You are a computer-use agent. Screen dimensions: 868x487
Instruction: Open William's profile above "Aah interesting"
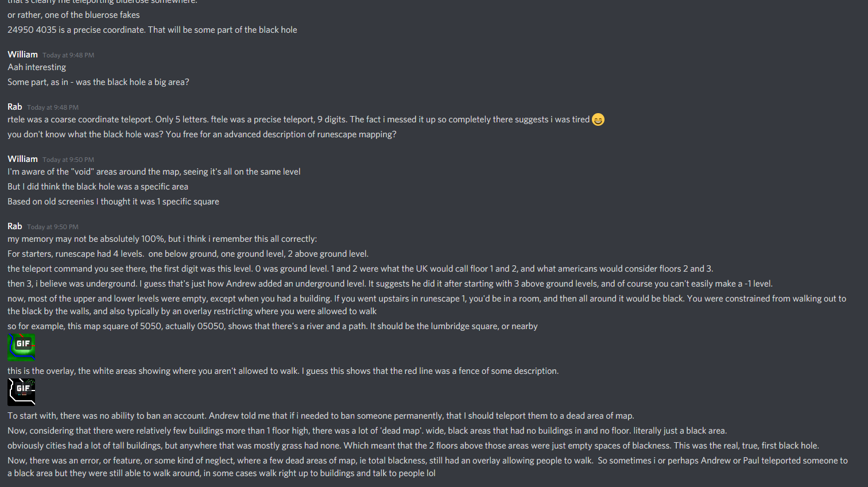[x=22, y=55]
